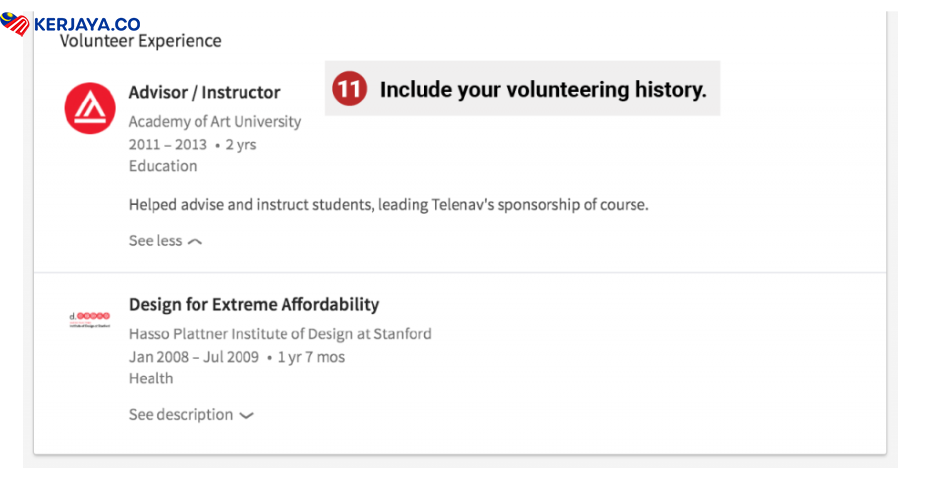Click the red number 11 badge
This screenshot has height=490, width=931.
tap(348, 89)
